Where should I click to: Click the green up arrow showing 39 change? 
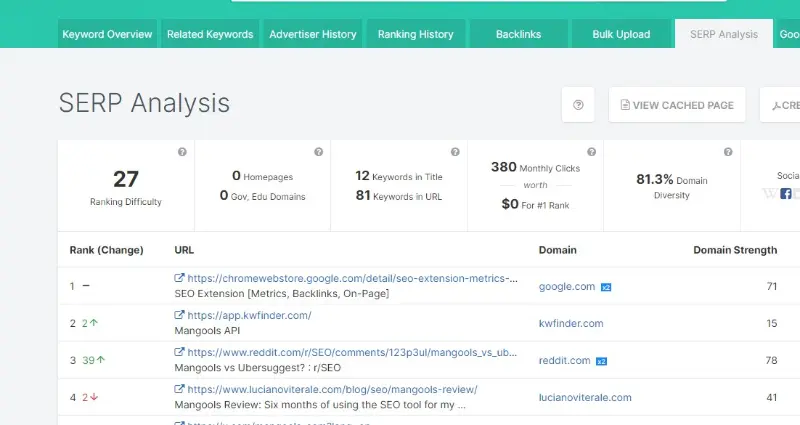coord(101,360)
